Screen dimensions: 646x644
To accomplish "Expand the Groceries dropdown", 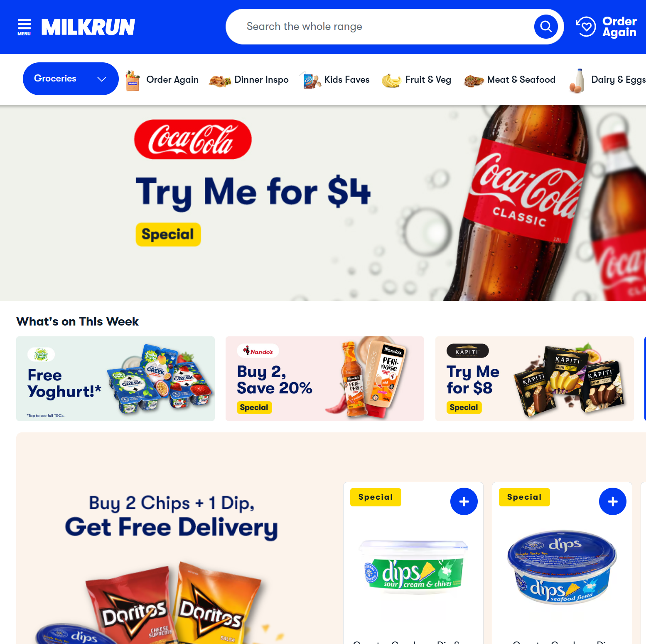I will point(71,79).
